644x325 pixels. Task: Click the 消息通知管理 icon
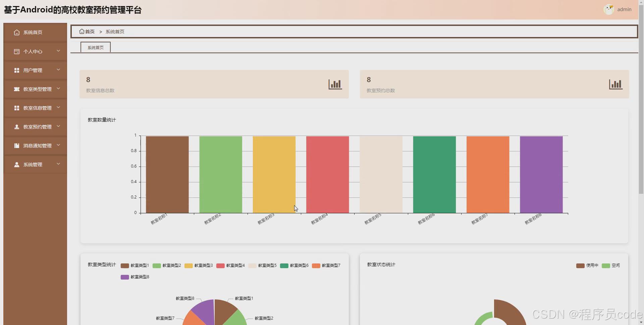[x=17, y=145]
